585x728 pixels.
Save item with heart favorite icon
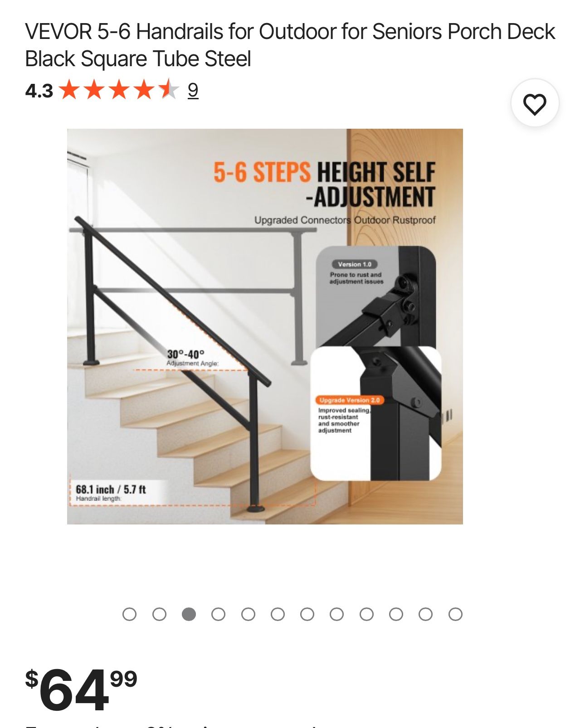pos(535,103)
